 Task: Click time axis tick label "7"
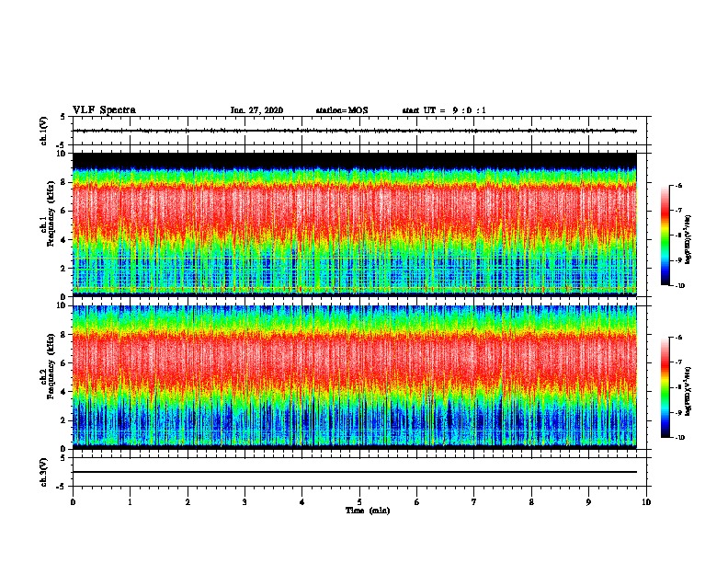(x=474, y=502)
